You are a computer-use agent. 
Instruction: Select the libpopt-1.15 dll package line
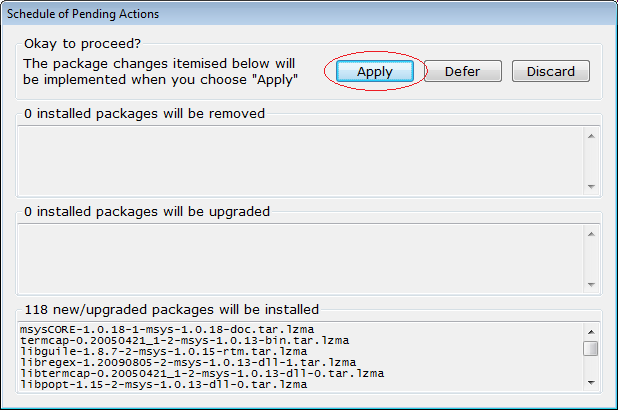(x=164, y=384)
